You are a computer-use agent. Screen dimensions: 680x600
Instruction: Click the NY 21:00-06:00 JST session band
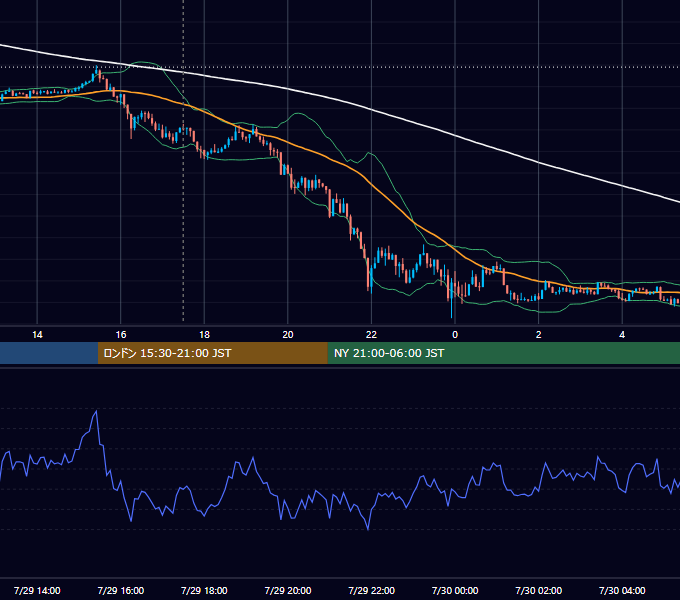tap(503, 353)
